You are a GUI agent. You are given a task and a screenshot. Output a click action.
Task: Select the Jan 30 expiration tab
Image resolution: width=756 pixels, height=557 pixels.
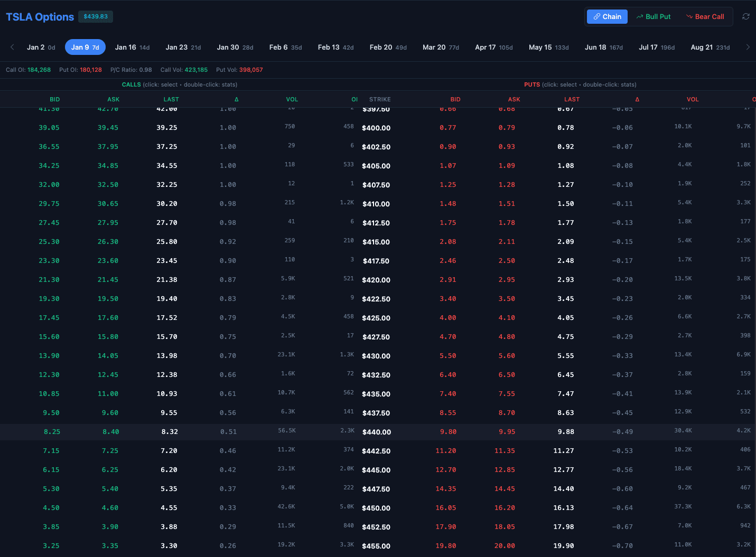point(235,47)
